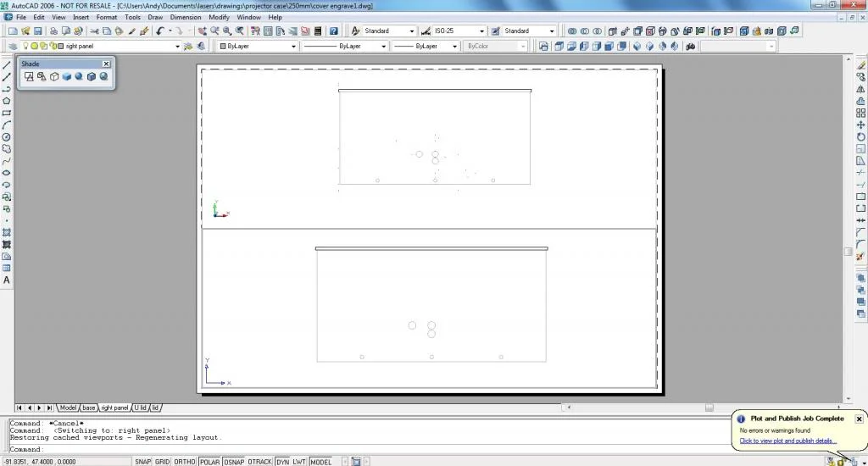Select the Line tool in the Draw toolbar

pyautogui.click(x=7, y=65)
